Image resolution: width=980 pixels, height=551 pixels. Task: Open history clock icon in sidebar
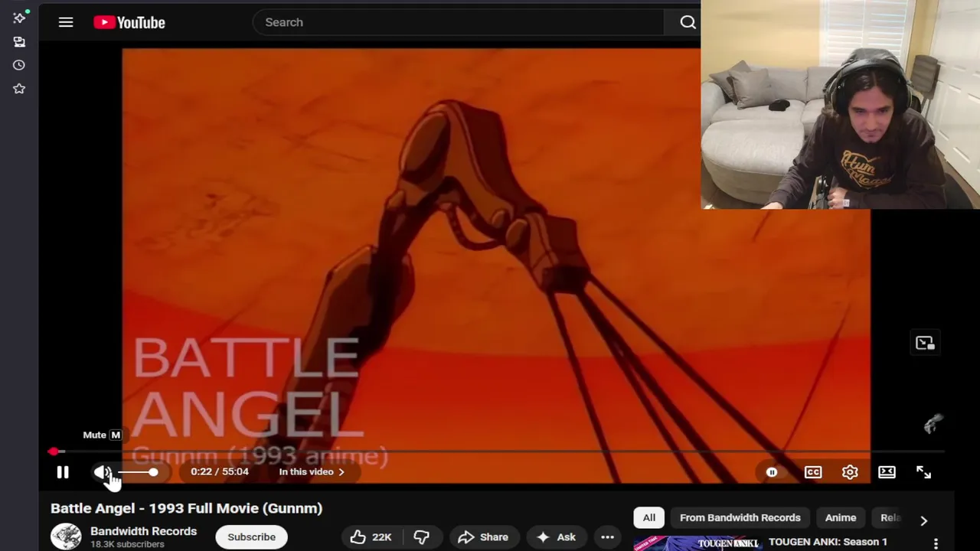(19, 65)
